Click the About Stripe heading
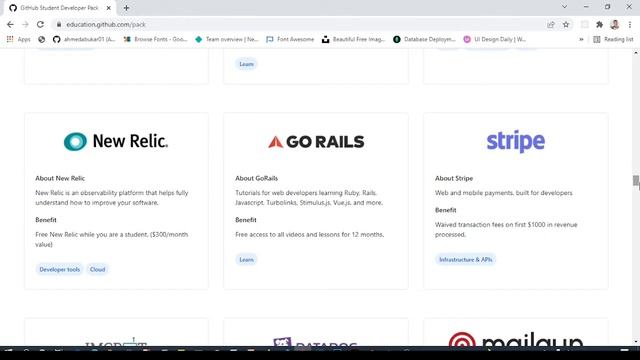This screenshot has height=360, width=640. [454, 178]
